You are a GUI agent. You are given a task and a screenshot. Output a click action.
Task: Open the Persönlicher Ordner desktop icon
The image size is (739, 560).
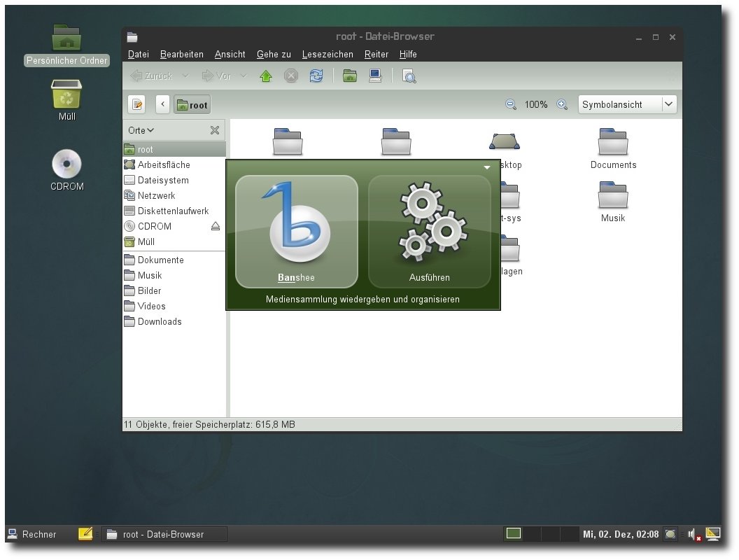[66, 45]
